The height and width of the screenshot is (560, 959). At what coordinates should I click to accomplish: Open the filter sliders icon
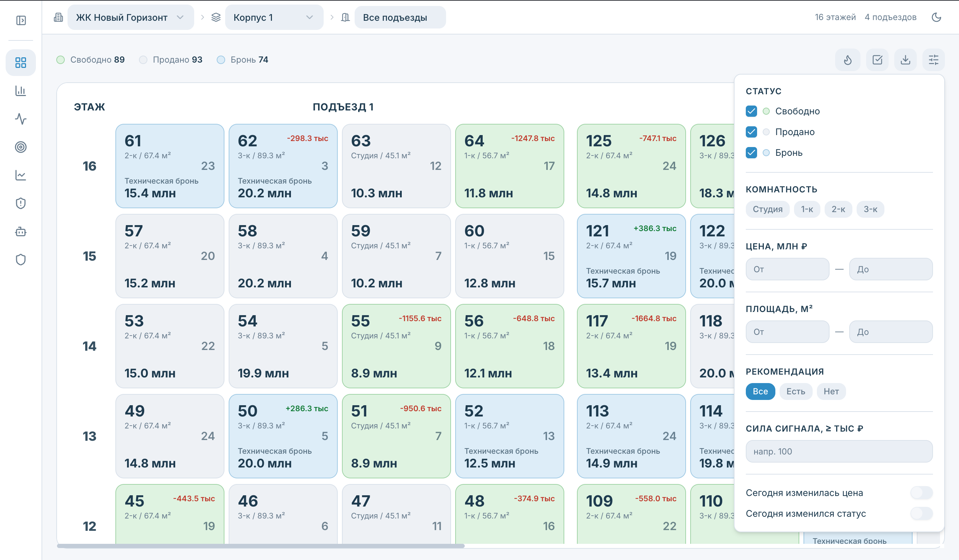(934, 60)
